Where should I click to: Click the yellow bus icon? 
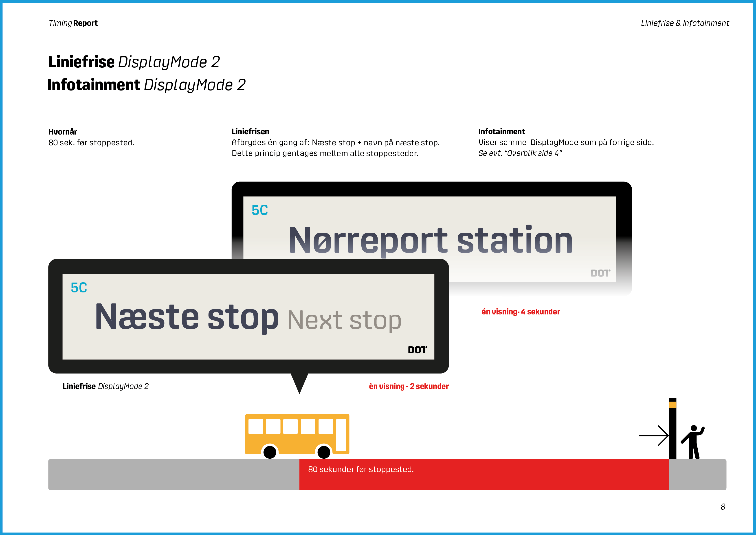point(297,436)
